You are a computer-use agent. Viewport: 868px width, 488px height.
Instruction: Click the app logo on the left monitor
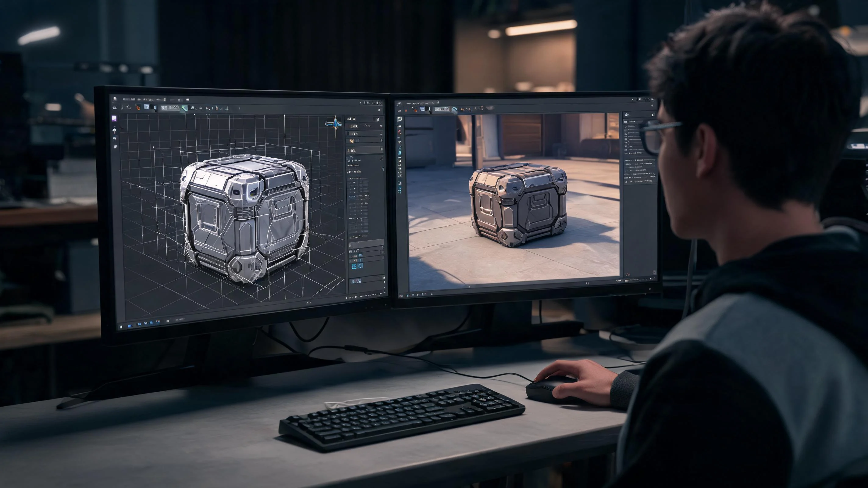pos(115,99)
